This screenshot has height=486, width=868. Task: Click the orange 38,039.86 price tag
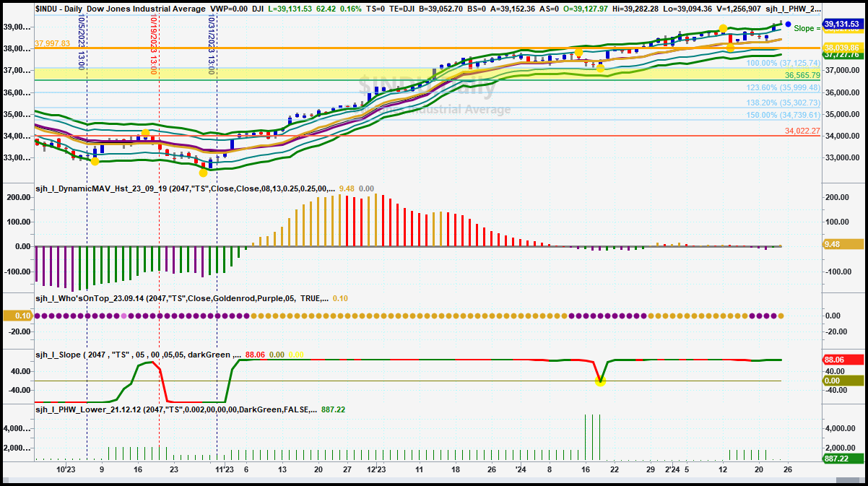[843, 47]
